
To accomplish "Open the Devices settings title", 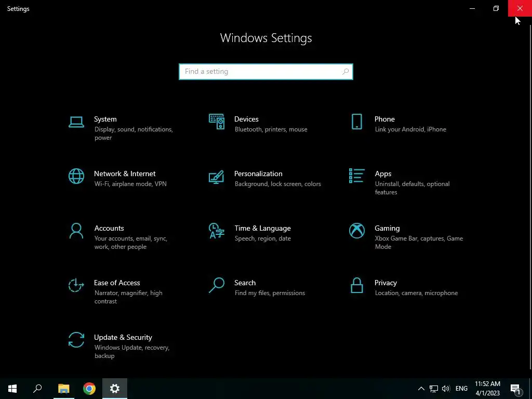I will tap(246, 119).
